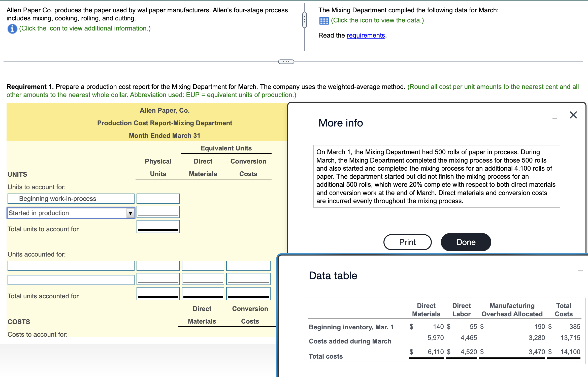The height and width of the screenshot is (377, 588).
Task: Click 'Click the icon to view the data' text
Action: [x=377, y=20]
